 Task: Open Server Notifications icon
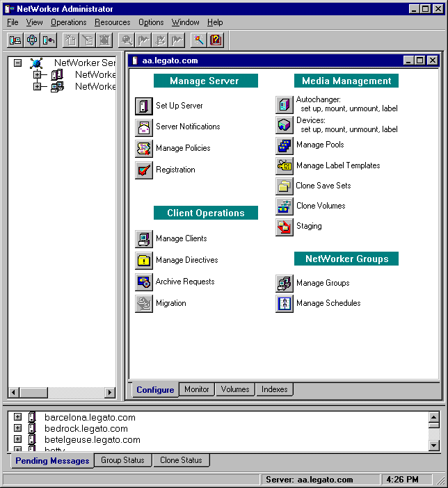[x=144, y=127]
